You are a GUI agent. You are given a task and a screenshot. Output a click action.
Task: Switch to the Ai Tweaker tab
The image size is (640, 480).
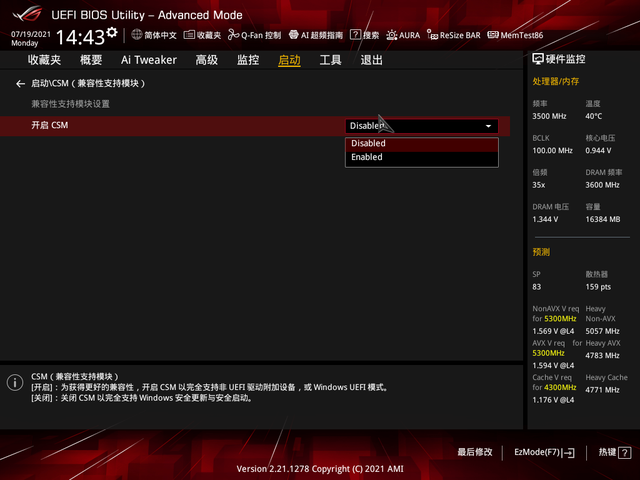tap(149, 60)
